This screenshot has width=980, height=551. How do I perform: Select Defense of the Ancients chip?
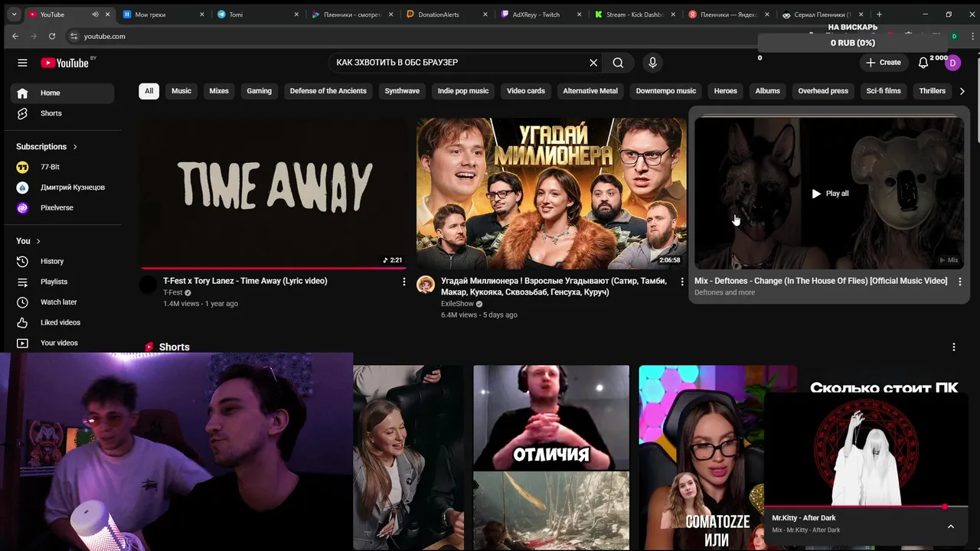coord(328,91)
